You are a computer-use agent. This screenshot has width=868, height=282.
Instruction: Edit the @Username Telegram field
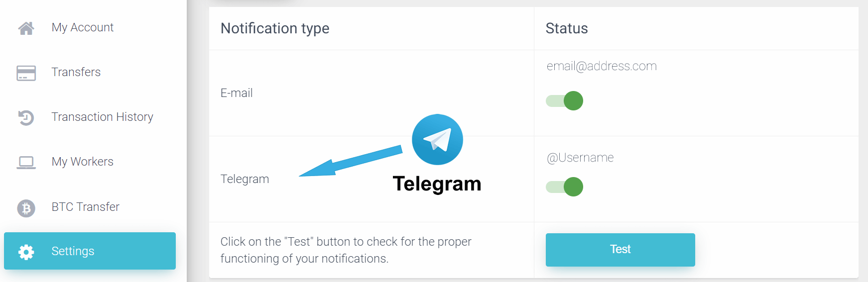pos(580,158)
